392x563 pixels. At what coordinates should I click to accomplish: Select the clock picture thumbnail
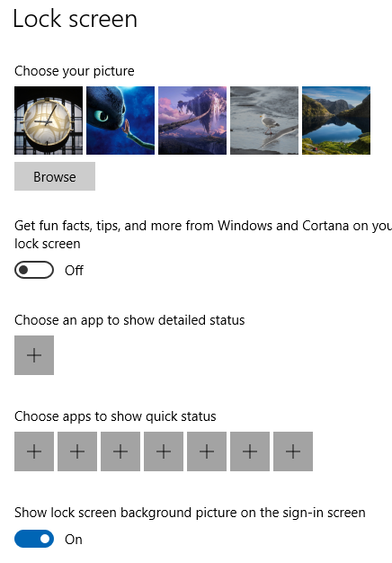(x=49, y=121)
